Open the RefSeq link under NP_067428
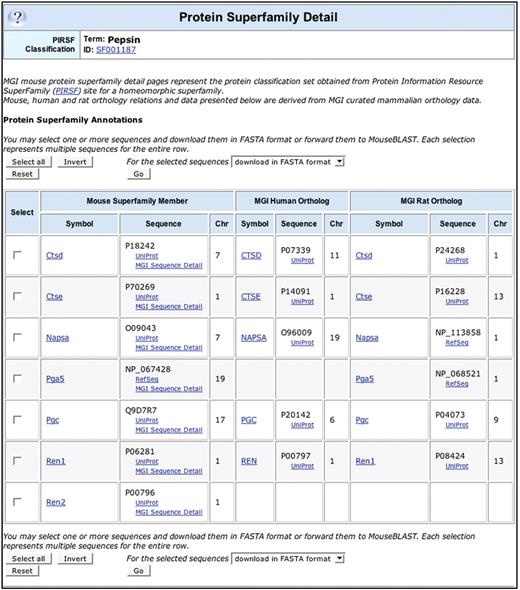The image size is (520, 590). (147, 379)
